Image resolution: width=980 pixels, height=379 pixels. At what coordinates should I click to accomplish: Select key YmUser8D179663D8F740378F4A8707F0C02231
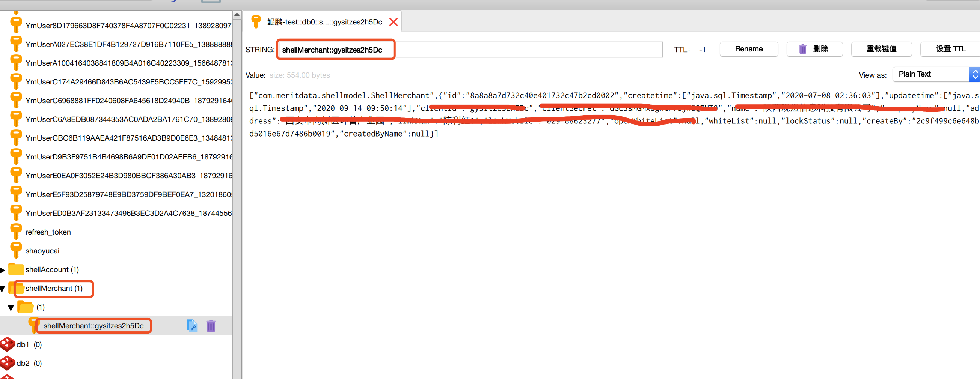[128, 26]
